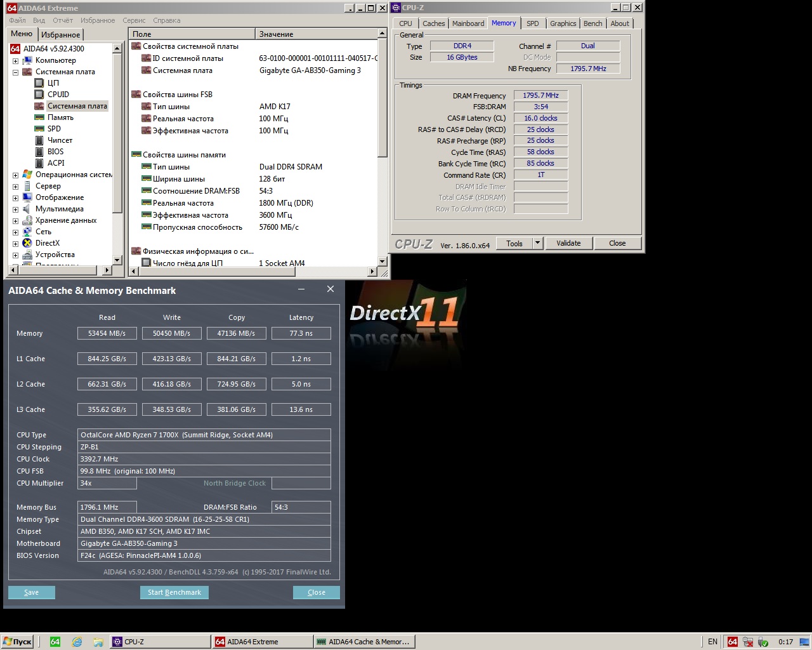The width and height of the screenshot is (812, 650).
Task: Click the 'Dual DDR4 SDRAM' value
Action: click(x=291, y=167)
